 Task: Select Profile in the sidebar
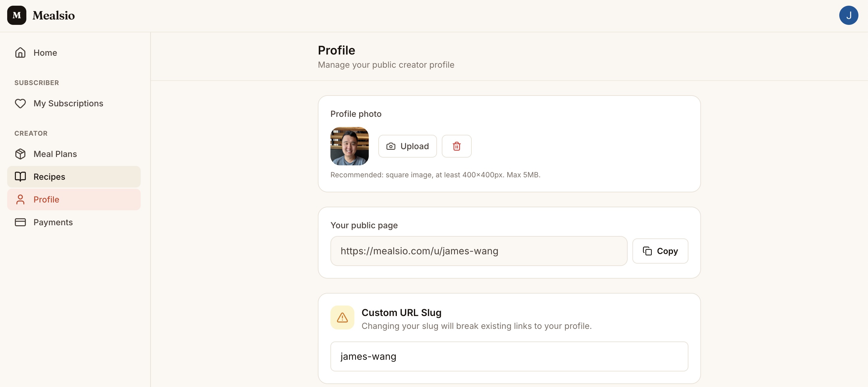(x=74, y=199)
